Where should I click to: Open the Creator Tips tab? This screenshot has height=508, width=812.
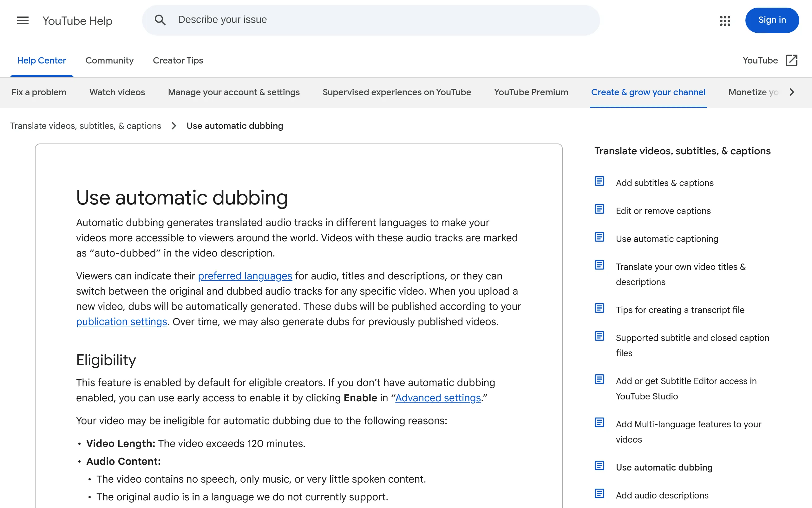(x=178, y=60)
